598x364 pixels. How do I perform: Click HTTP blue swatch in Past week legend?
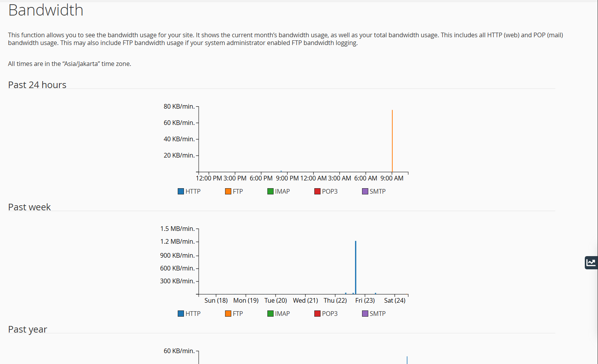[x=181, y=314]
